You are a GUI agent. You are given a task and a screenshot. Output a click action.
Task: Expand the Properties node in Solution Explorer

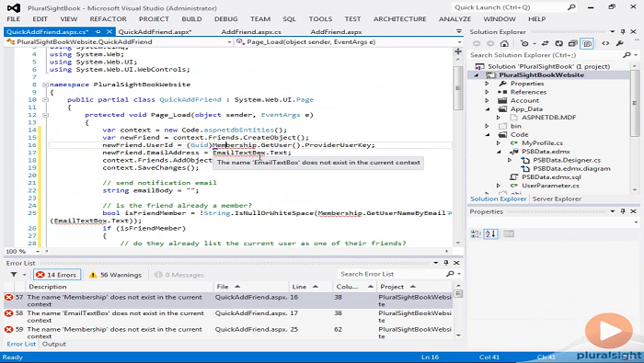pos(487,84)
